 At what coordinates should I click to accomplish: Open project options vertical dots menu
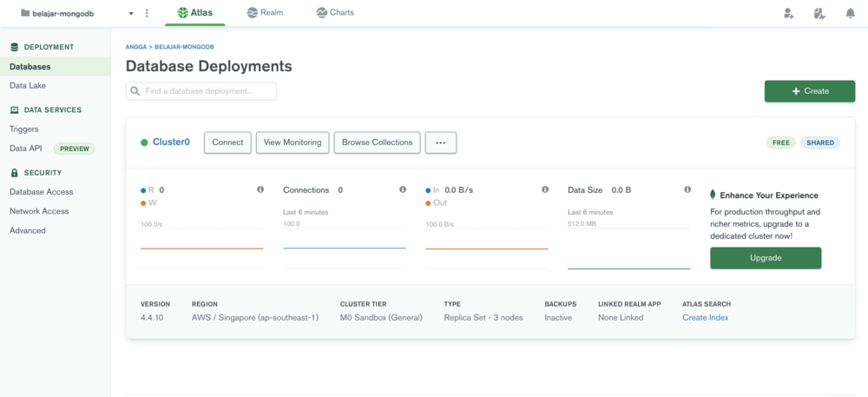(147, 13)
